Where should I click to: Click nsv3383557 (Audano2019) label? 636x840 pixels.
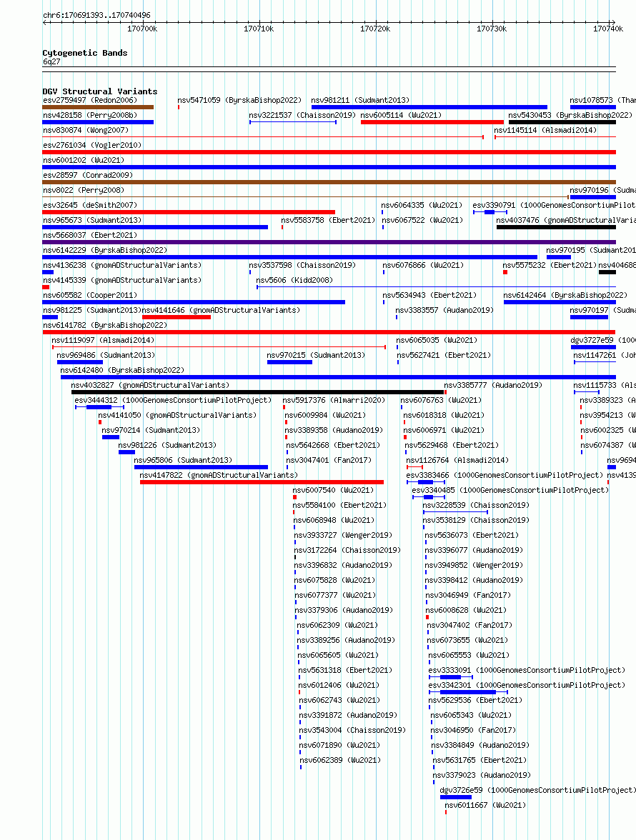[x=444, y=310]
